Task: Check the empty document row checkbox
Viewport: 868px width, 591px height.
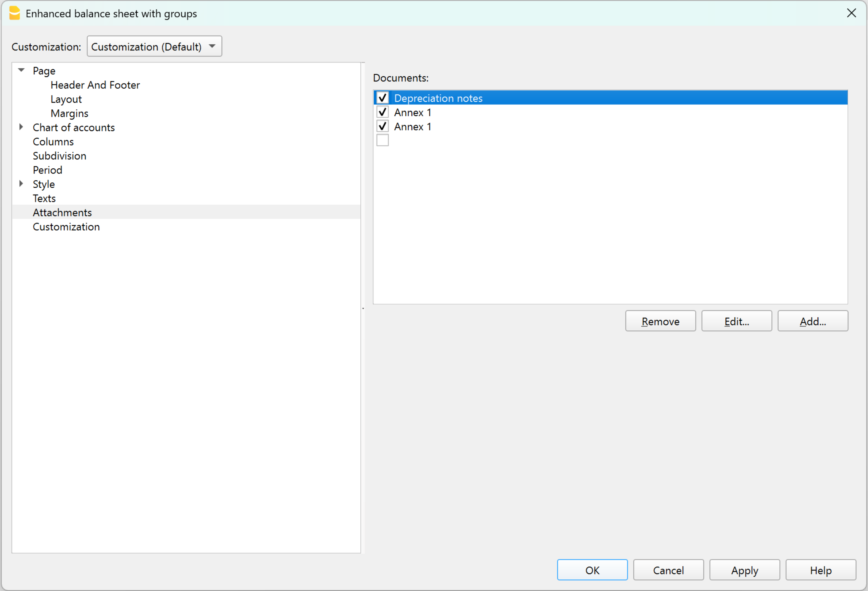Action: coord(383,141)
